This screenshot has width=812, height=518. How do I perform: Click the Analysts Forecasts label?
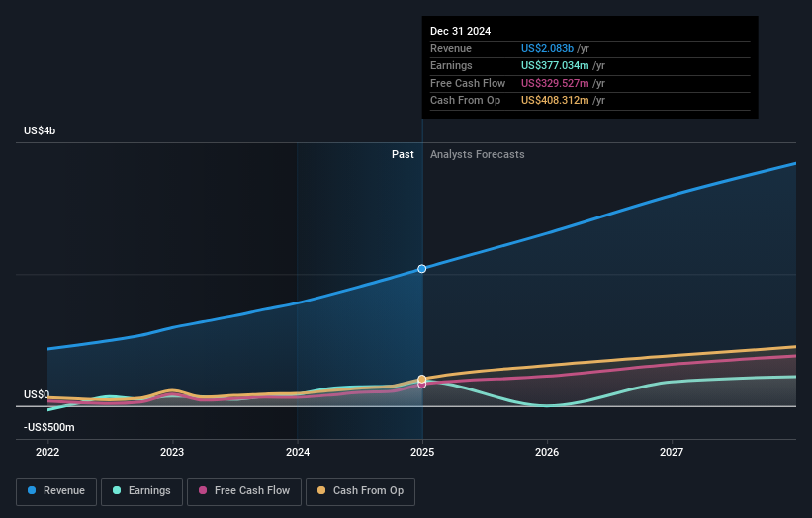pyautogui.click(x=478, y=155)
